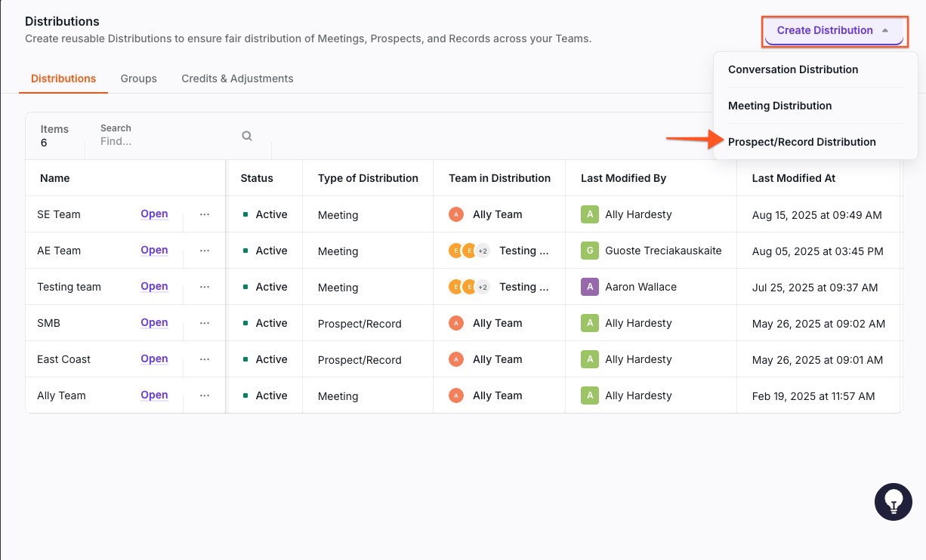Switch to the Groups tab
This screenshot has height=560, width=926.
click(x=139, y=78)
